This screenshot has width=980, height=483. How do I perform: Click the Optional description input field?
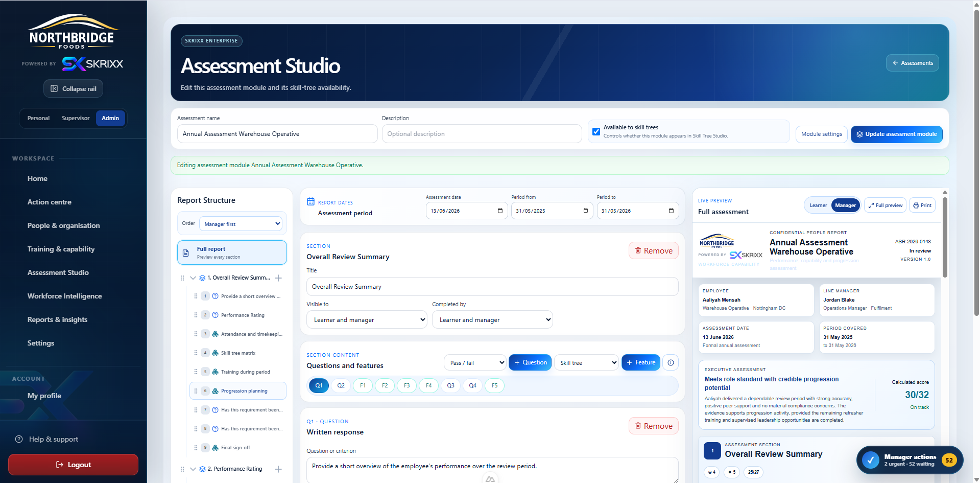(x=482, y=134)
